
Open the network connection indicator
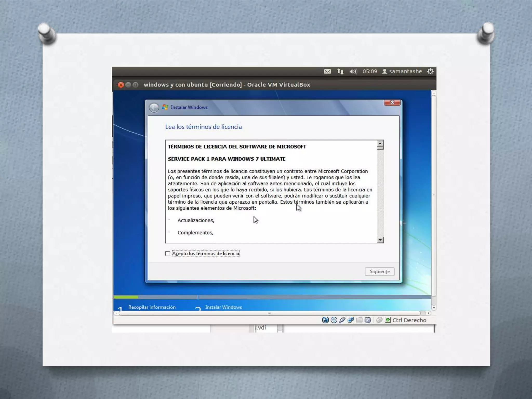pos(340,71)
